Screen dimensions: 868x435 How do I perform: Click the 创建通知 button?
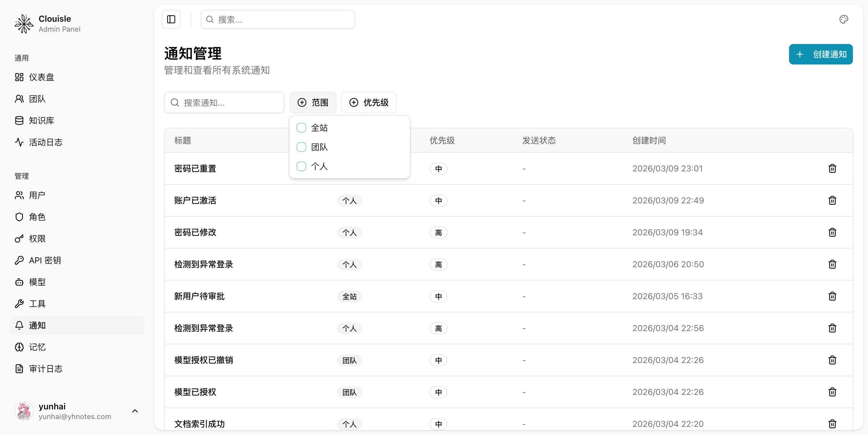820,54
